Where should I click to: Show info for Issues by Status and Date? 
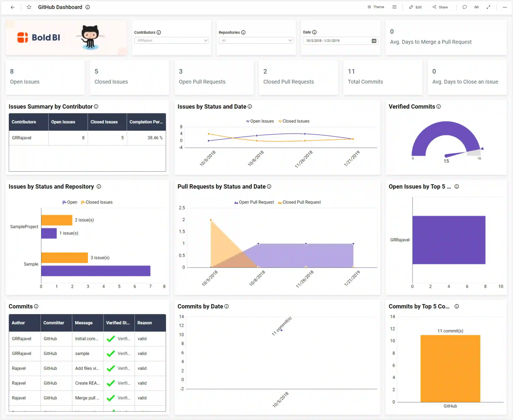click(250, 106)
